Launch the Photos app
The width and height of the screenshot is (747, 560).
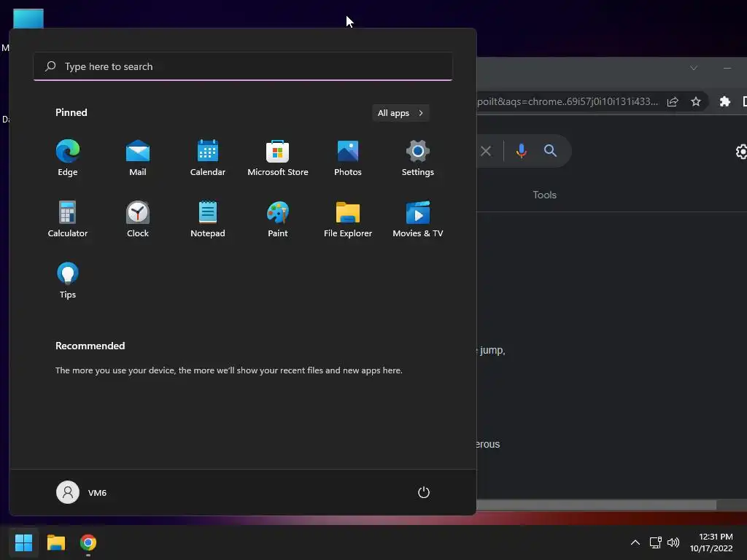tap(348, 157)
